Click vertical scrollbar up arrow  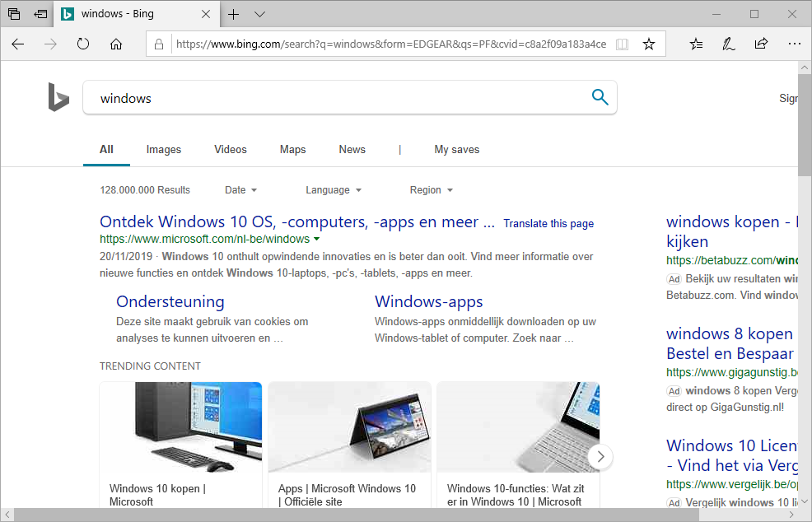tap(805, 68)
